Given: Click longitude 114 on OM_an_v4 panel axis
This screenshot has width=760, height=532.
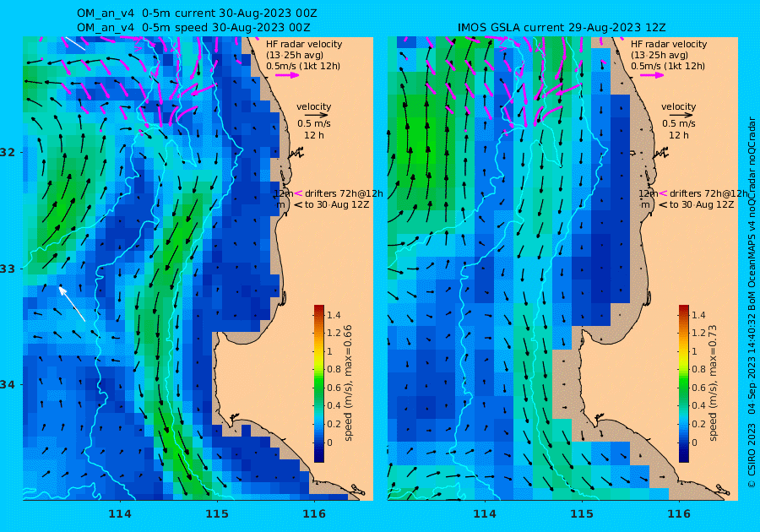Looking at the screenshot, I should [x=120, y=514].
